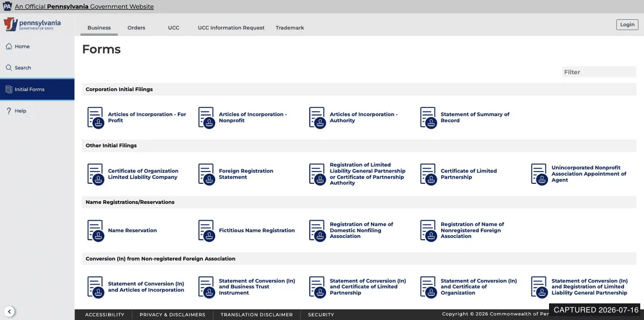Screen dimensions: 644x320
Task: Collapse the sidebar with chevron arrow
Action: click(9, 311)
